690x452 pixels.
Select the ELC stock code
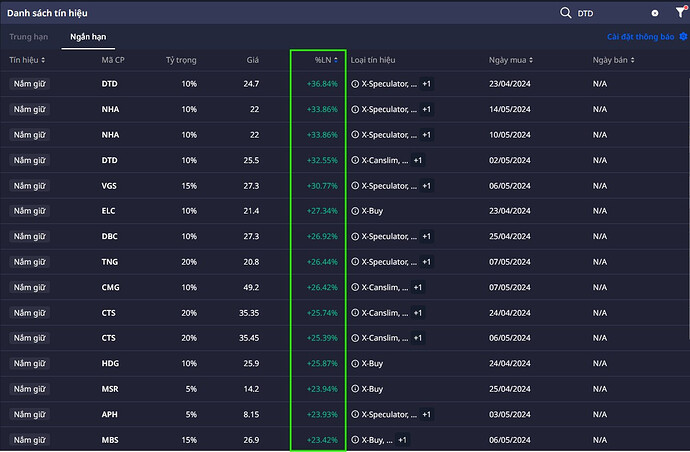tap(108, 211)
